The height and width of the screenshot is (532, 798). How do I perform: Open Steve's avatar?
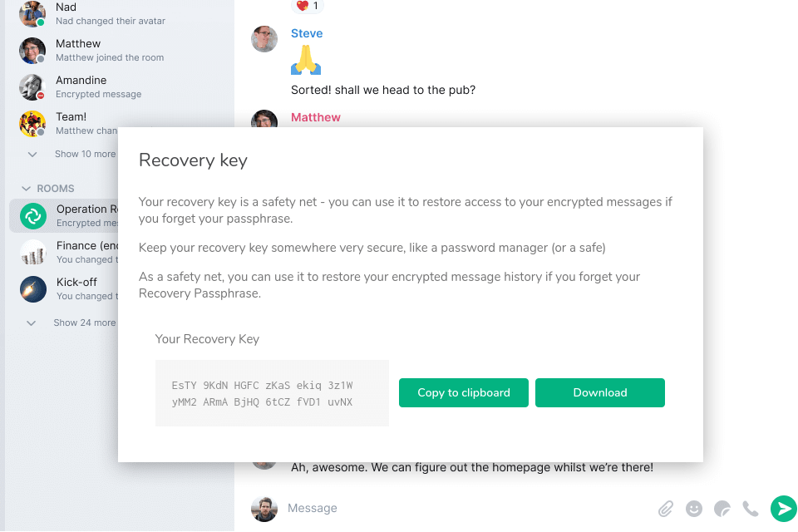[x=264, y=39]
